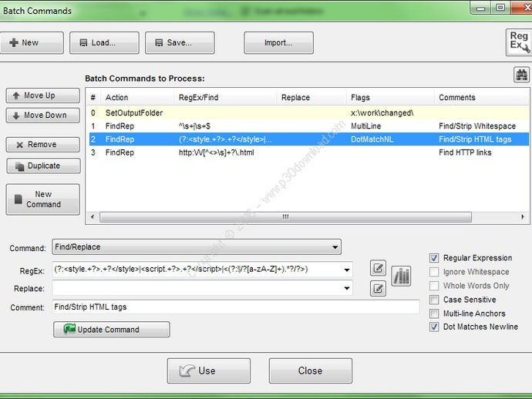532x399 pixels.
Task: Click the MultiLine flag cell
Action: (x=365, y=126)
